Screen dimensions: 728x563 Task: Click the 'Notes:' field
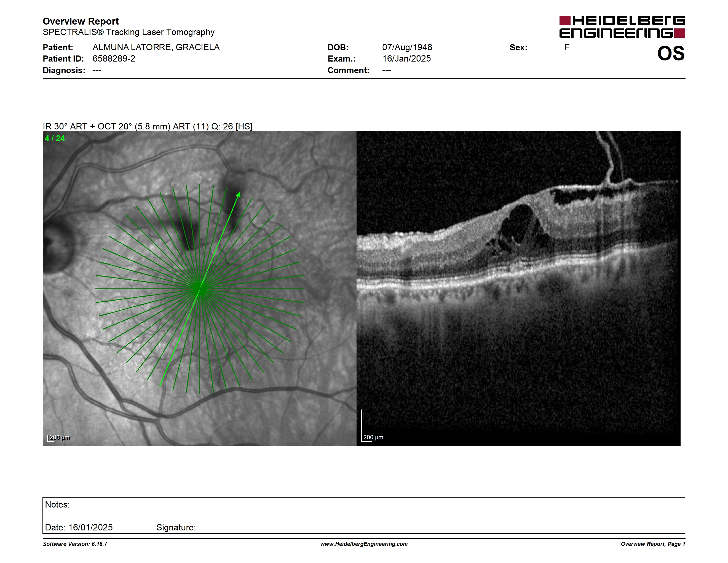coord(364,515)
